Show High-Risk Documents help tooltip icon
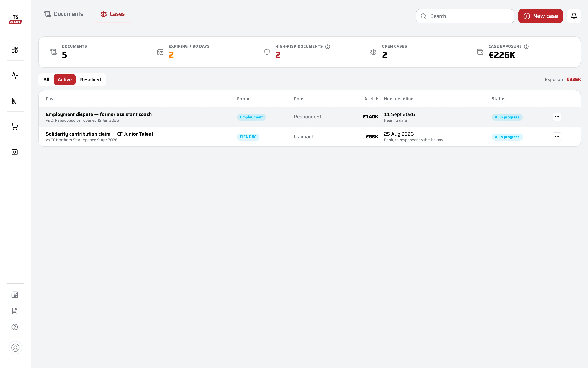The width and height of the screenshot is (588, 368). click(x=328, y=46)
